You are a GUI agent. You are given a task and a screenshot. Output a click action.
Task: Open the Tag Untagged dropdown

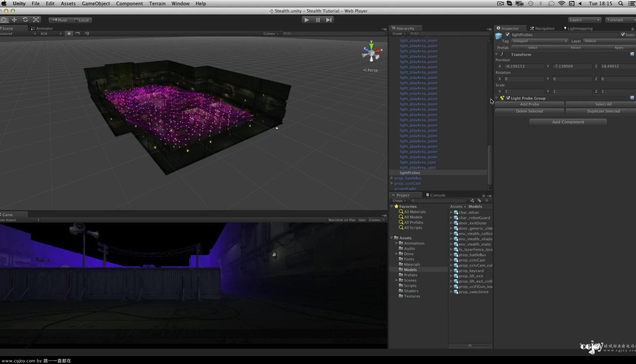(x=540, y=41)
